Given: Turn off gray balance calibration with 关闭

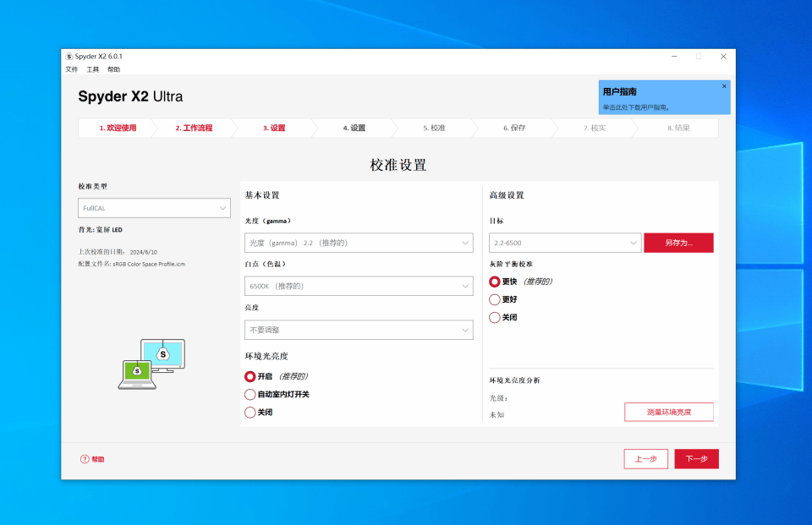Looking at the screenshot, I should [495, 317].
